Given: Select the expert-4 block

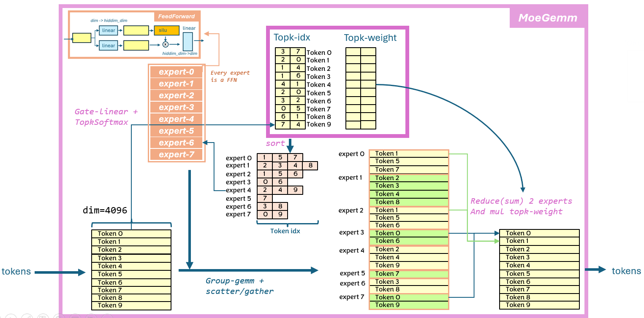Looking at the screenshot, I should (176, 119).
